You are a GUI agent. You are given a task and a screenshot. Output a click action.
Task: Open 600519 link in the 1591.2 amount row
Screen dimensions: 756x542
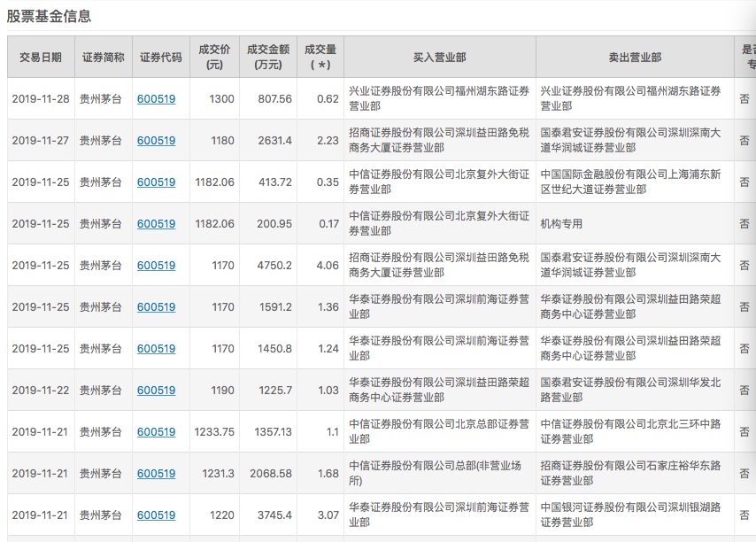[x=156, y=306]
